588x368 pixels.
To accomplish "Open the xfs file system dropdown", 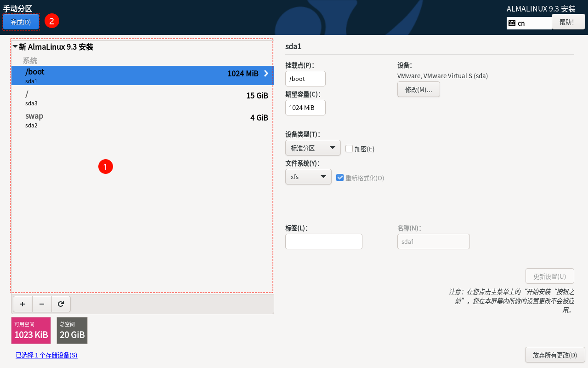I will pyautogui.click(x=308, y=177).
